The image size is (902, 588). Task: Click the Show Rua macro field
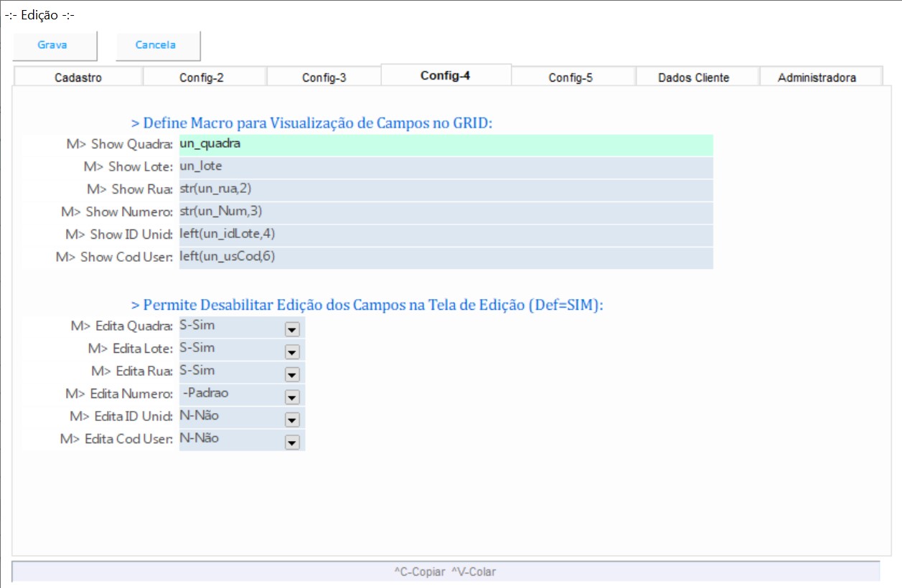click(x=445, y=190)
